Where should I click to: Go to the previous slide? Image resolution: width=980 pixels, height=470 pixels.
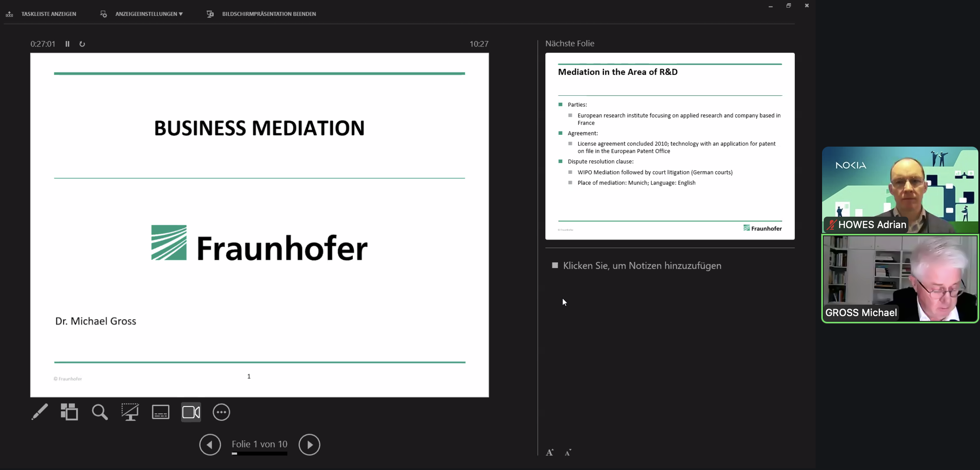pos(210,444)
